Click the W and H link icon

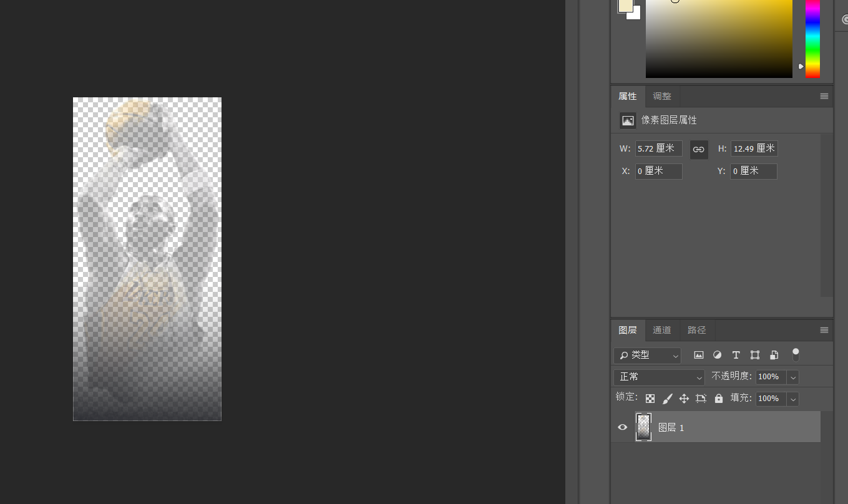[x=698, y=149]
